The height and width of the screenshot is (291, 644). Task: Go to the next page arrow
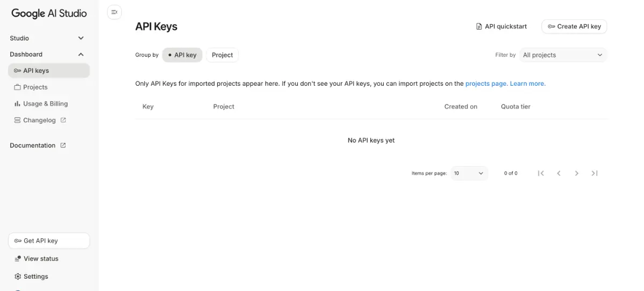pyautogui.click(x=576, y=173)
